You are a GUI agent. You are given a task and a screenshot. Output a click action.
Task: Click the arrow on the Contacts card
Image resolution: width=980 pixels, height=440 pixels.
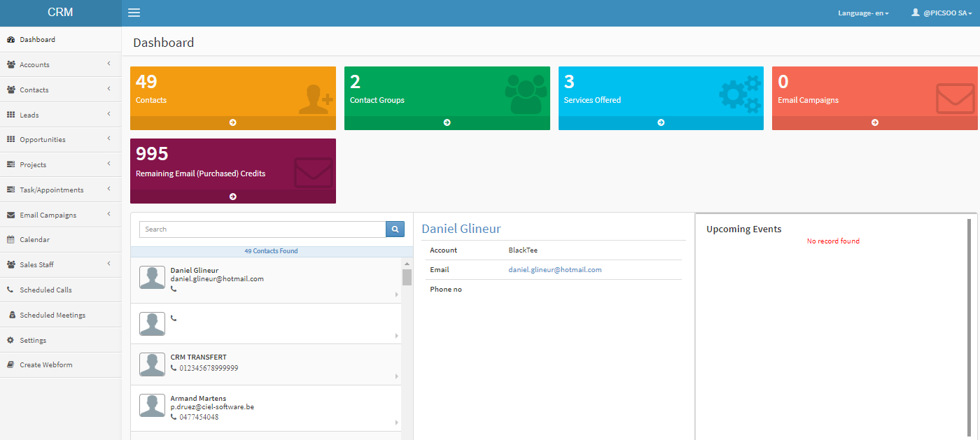click(233, 122)
